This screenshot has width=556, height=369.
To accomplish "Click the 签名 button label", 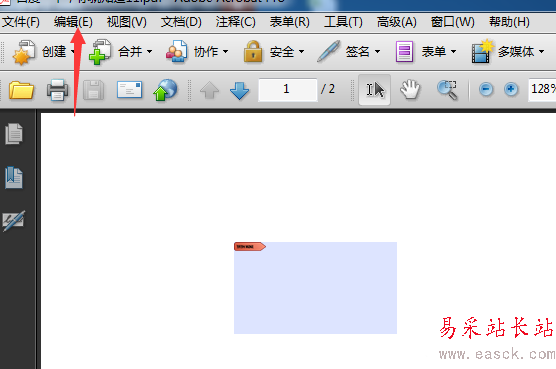I will [x=358, y=52].
